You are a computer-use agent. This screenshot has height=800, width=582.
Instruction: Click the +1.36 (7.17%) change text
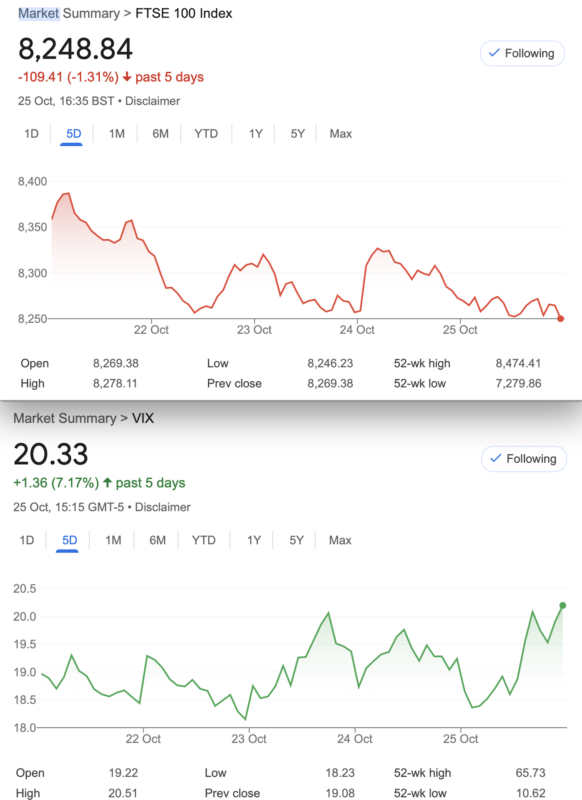click(x=56, y=483)
